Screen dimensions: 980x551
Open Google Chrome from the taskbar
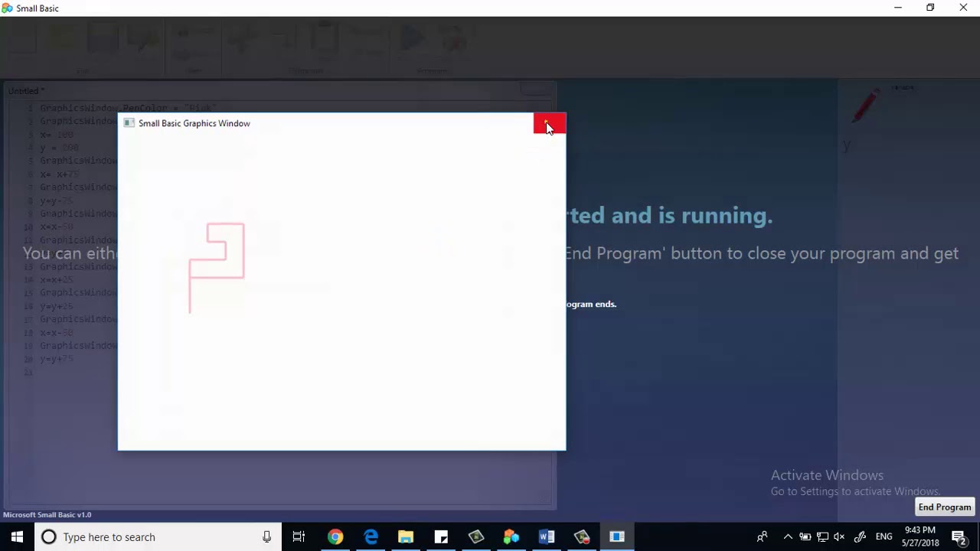(335, 537)
